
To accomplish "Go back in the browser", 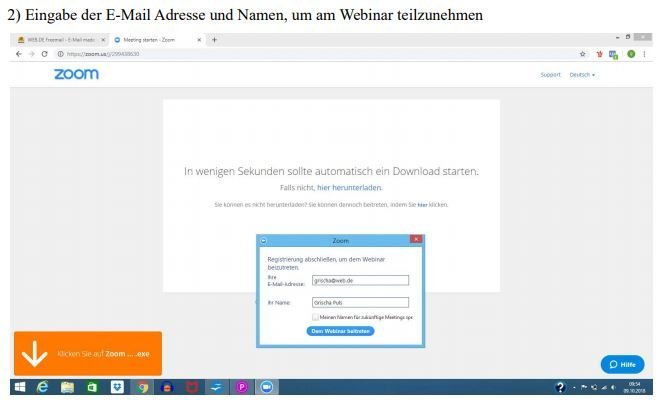I will (x=19, y=54).
